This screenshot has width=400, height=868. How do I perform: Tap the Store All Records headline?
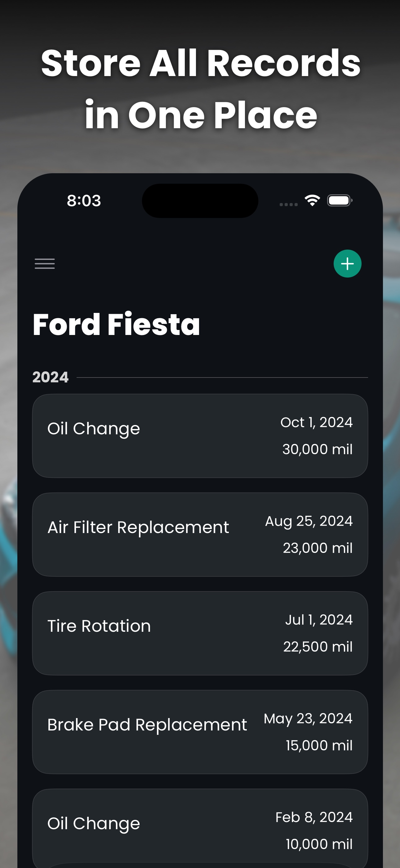click(x=201, y=88)
